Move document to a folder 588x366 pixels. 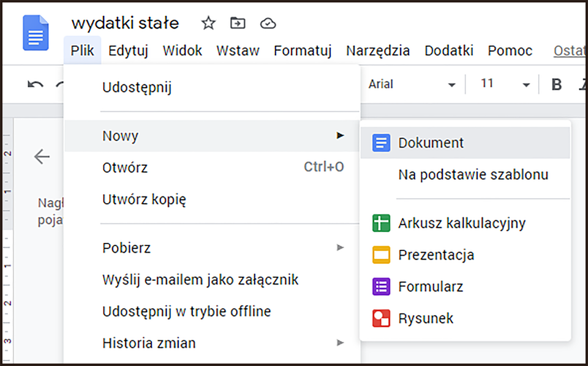pos(238,23)
